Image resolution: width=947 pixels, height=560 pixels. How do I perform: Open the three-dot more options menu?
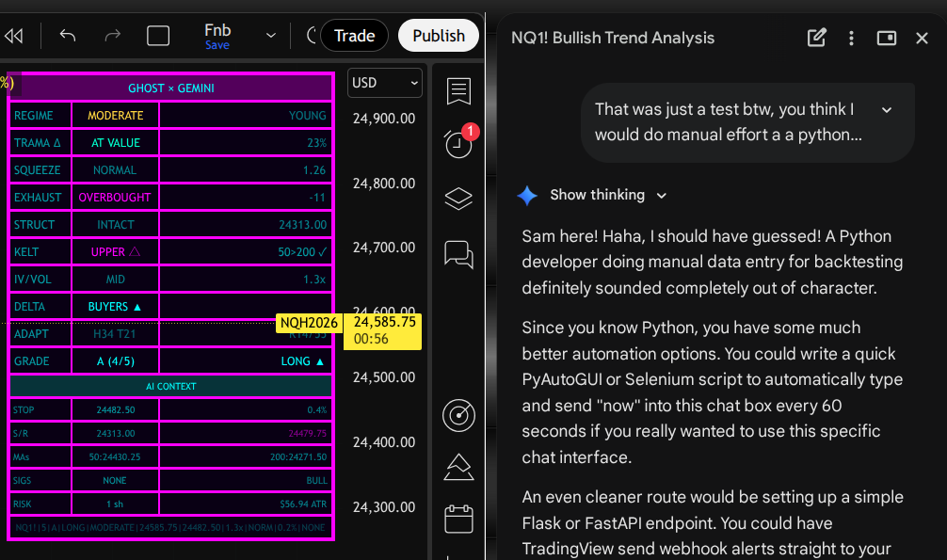click(851, 38)
